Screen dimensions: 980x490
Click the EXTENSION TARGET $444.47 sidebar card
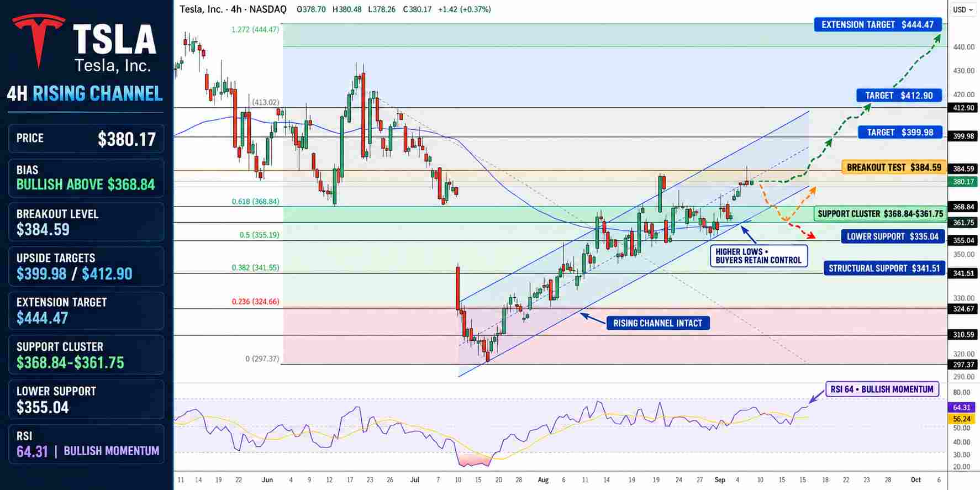point(86,310)
